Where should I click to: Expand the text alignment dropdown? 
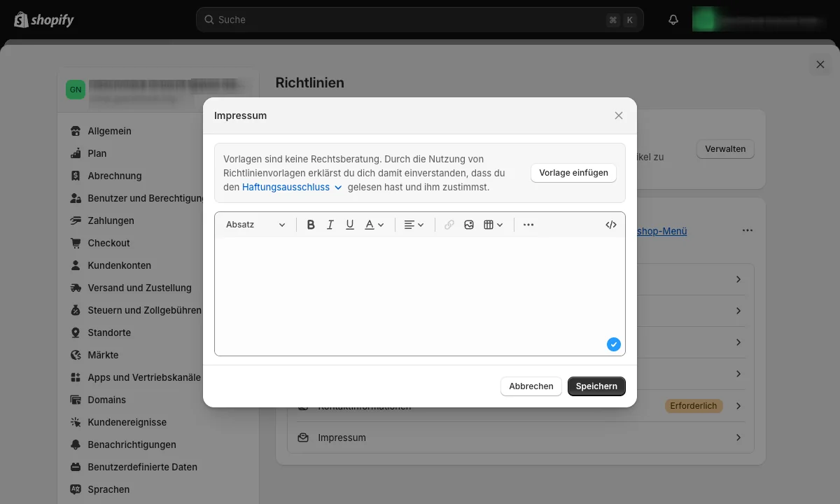414,225
